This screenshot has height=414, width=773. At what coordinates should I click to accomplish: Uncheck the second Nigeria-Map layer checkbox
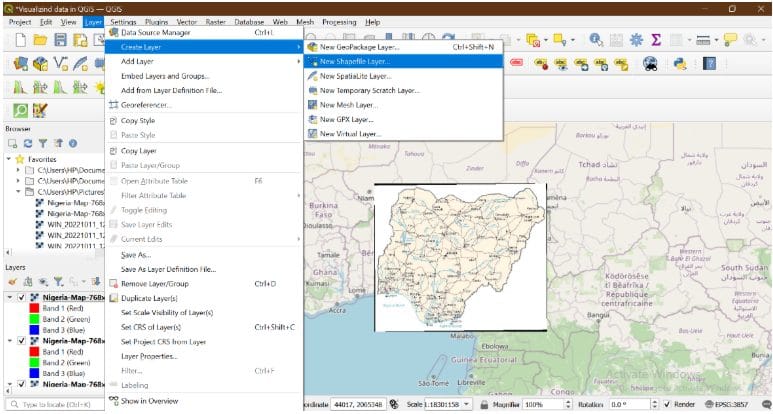coord(23,340)
